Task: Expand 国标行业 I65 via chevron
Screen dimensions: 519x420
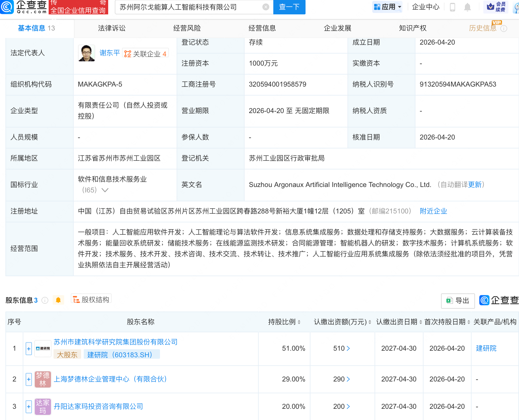Action: point(105,190)
